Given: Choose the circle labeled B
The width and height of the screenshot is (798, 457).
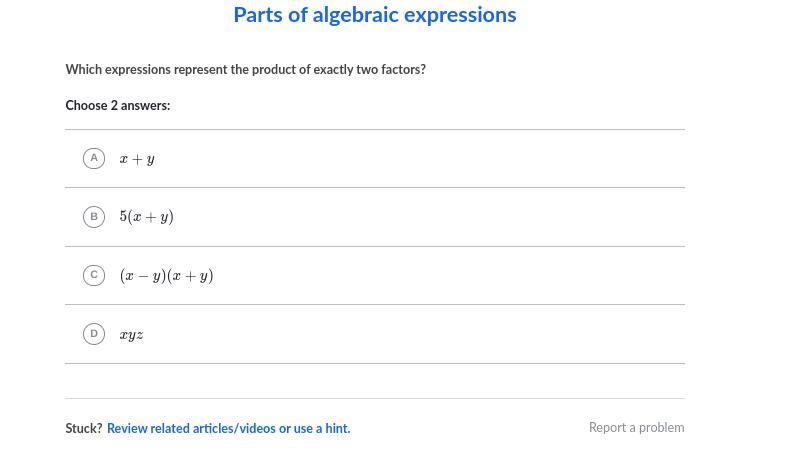Looking at the screenshot, I should point(94,216).
